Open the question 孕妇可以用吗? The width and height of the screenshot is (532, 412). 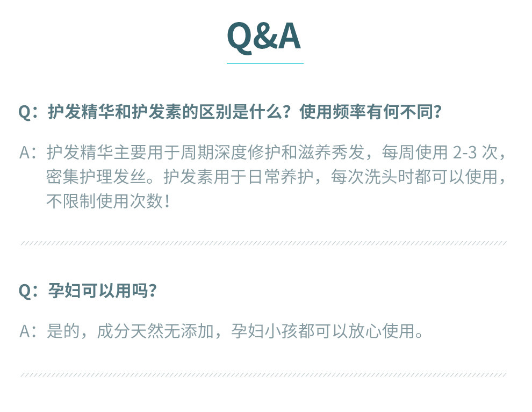[x=102, y=291]
